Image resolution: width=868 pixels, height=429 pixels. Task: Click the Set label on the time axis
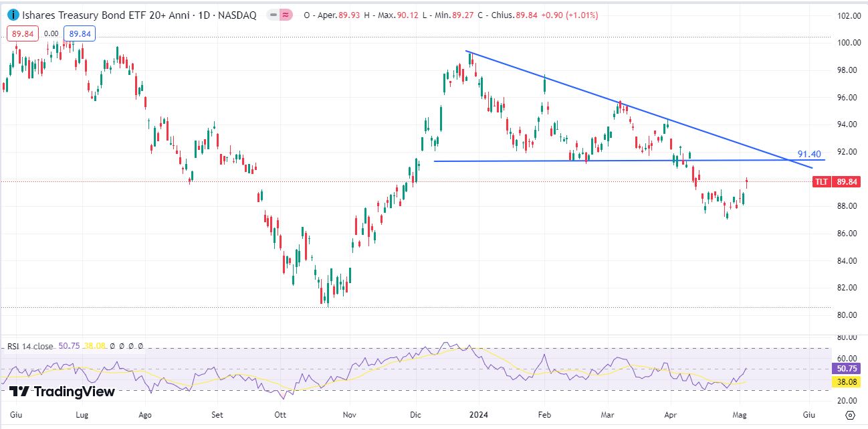click(x=217, y=415)
